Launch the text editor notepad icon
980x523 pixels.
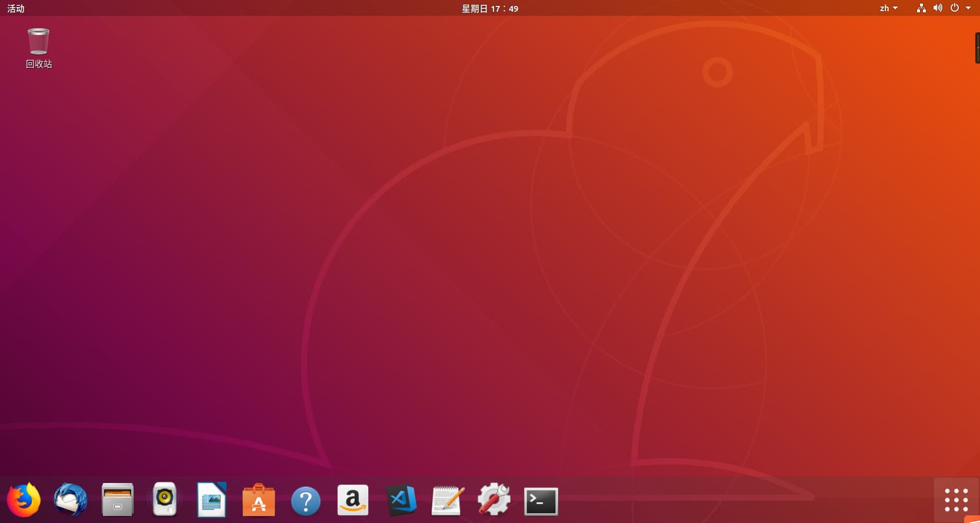point(448,501)
